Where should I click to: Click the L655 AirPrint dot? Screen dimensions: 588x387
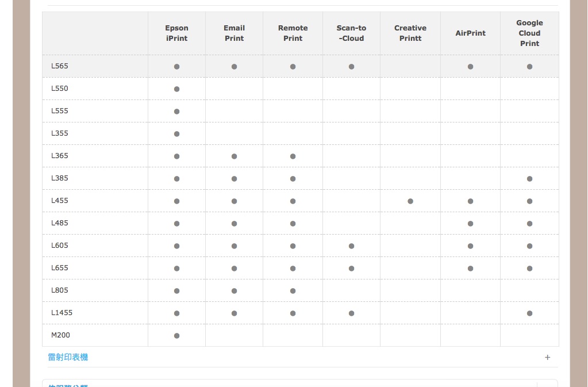click(470, 269)
